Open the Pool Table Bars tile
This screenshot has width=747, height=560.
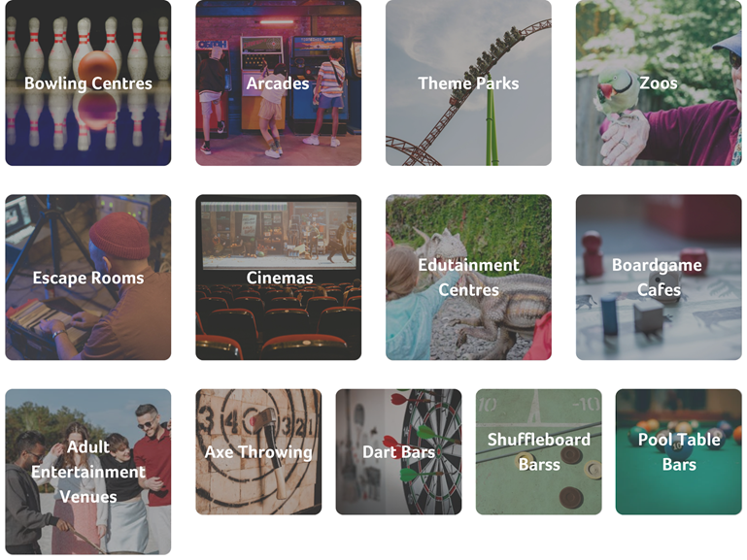[x=679, y=452]
